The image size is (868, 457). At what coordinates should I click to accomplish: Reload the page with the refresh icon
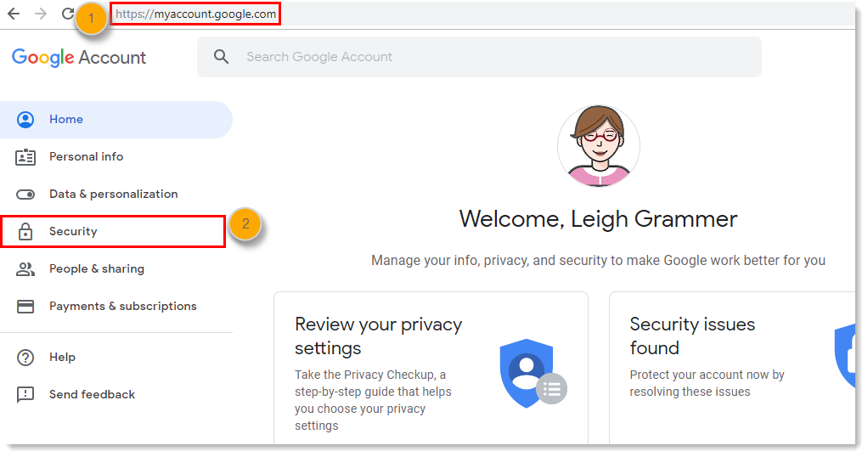(68, 14)
